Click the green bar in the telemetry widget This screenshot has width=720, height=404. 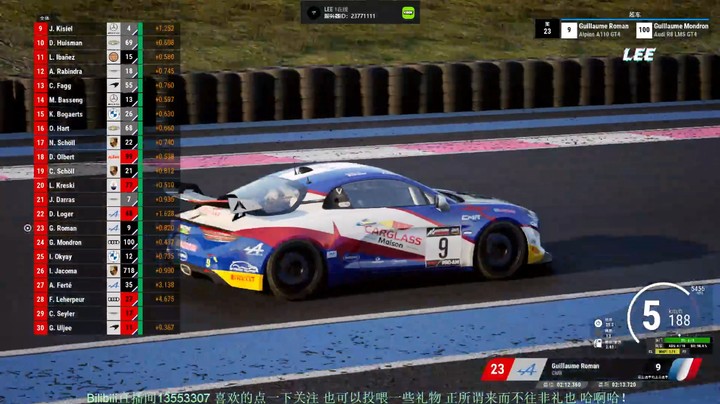(686, 340)
